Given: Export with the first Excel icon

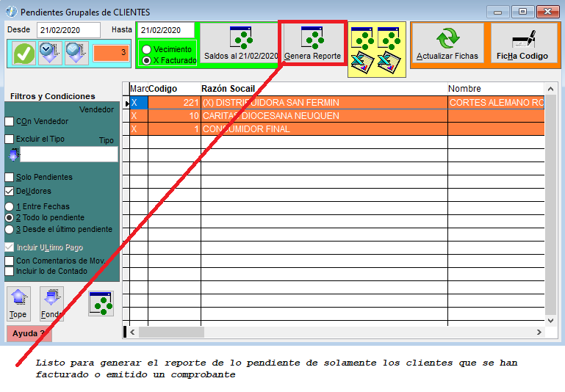Looking at the screenshot, I should click(x=362, y=62).
